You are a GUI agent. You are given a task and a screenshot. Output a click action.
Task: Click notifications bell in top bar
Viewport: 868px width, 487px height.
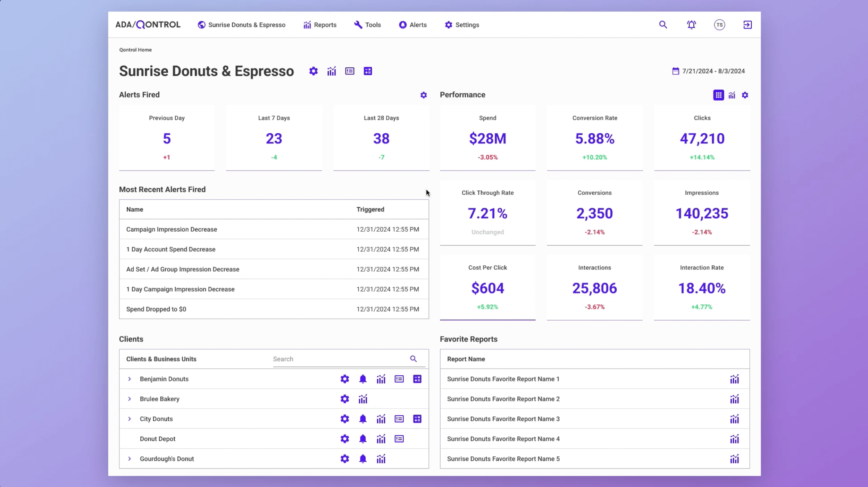click(x=691, y=25)
